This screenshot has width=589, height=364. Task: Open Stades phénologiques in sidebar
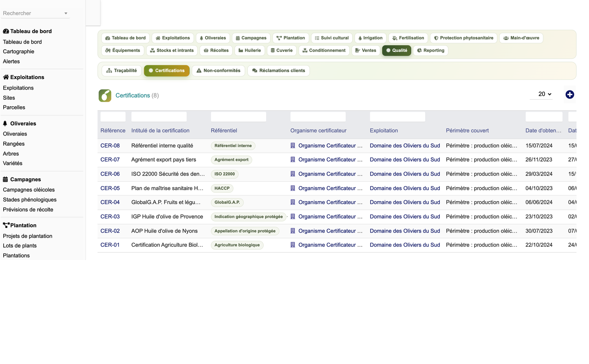(30, 200)
